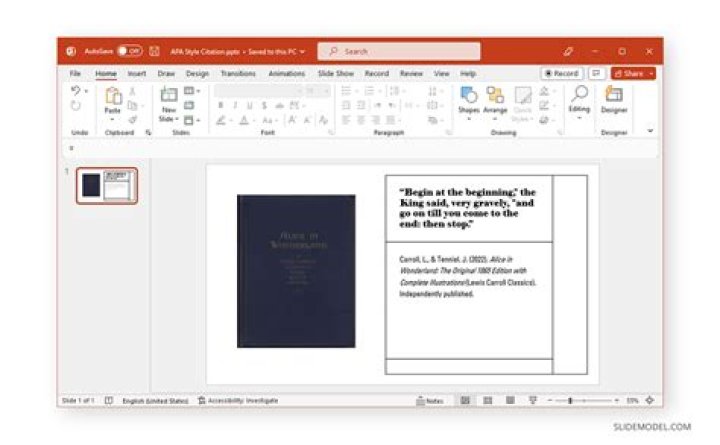Open the Share button dropdown arrow
This screenshot has width=720, height=445.
(652, 73)
